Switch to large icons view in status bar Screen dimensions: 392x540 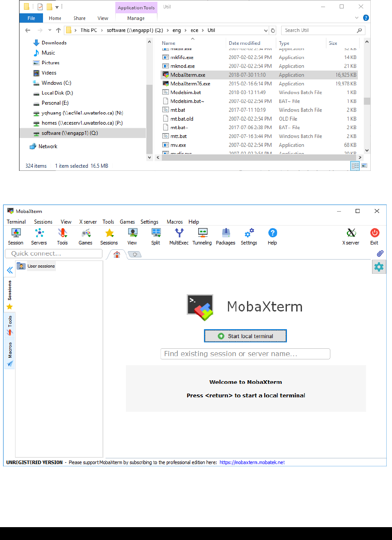point(364,166)
